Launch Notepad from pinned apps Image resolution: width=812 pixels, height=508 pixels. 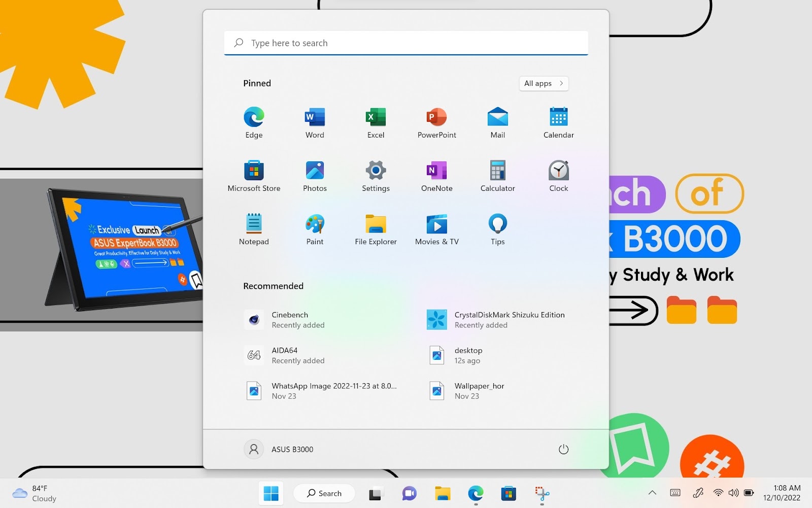254,229
